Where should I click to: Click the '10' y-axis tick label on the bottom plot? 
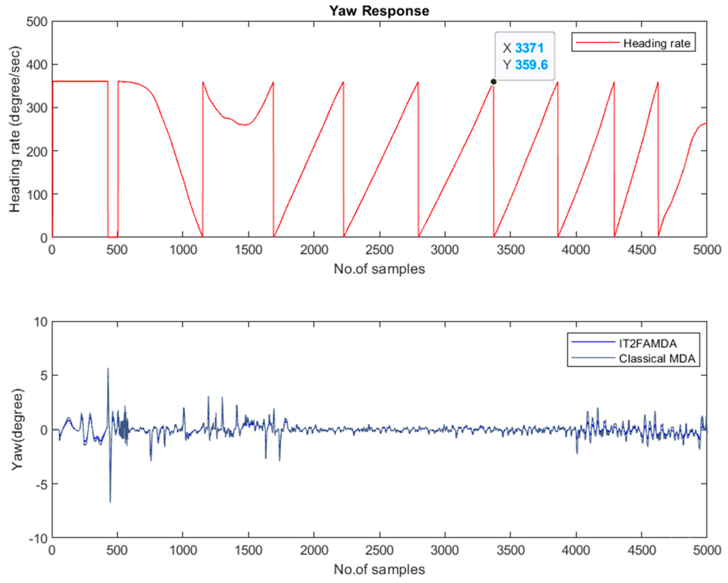(x=40, y=322)
